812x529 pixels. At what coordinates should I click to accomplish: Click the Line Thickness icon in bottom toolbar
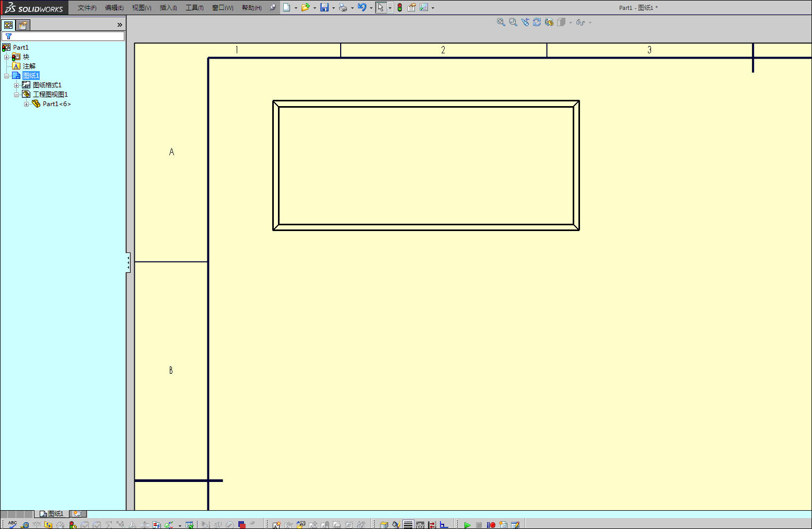click(408, 525)
